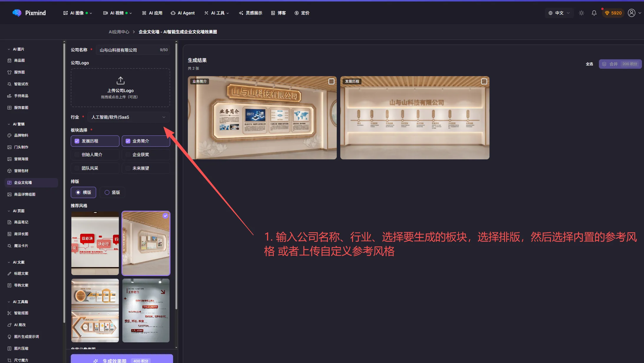Choose the gray 工作理念 style thumbnail

[146, 310]
